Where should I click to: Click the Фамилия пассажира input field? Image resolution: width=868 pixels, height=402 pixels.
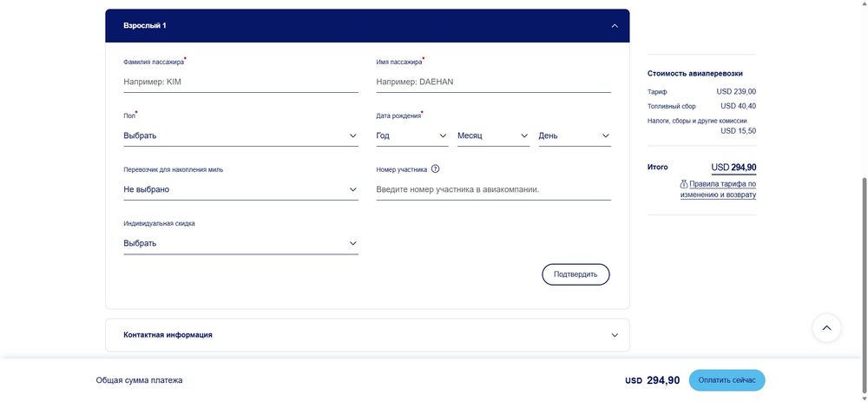(240, 82)
